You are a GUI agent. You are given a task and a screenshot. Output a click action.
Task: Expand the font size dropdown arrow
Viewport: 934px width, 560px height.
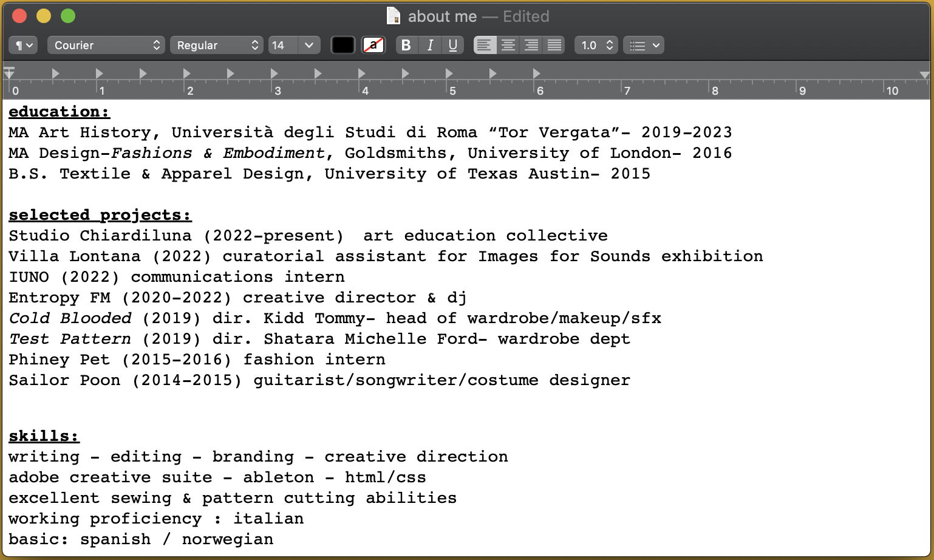point(309,45)
